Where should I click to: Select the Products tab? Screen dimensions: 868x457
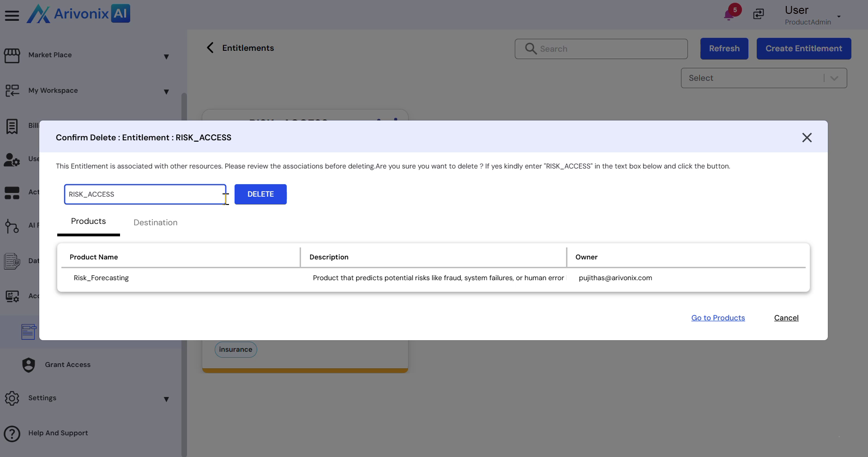(88, 222)
